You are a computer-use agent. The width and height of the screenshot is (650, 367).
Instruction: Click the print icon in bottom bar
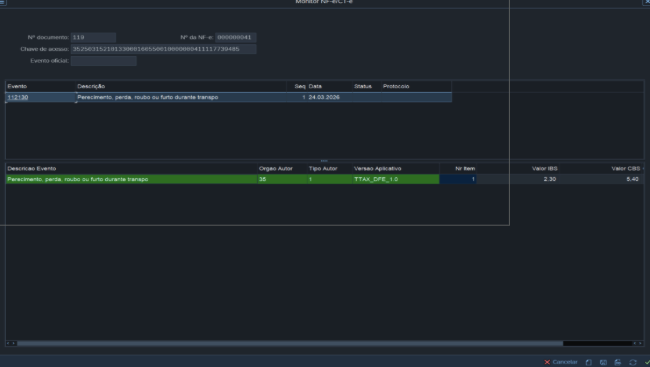(x=618, y=362)
